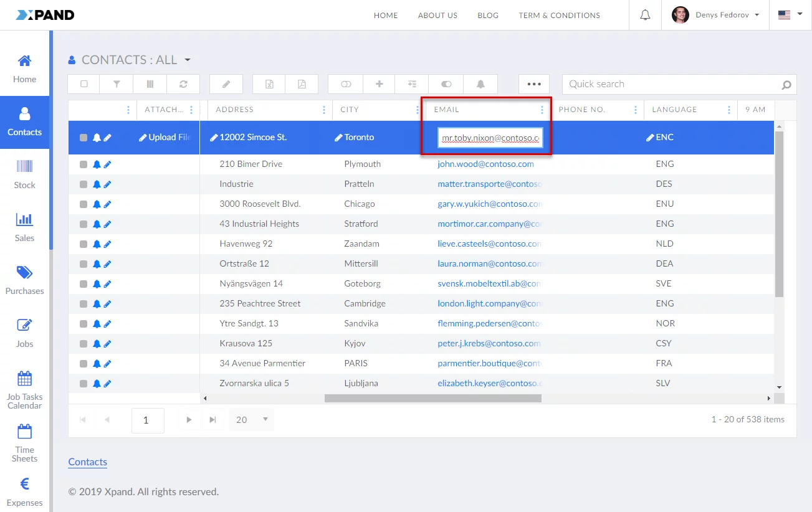Viewport: 812px width, 512px height.
Task: Click the bell icon in the Plymouth row
Action: [x=97, y=164]
